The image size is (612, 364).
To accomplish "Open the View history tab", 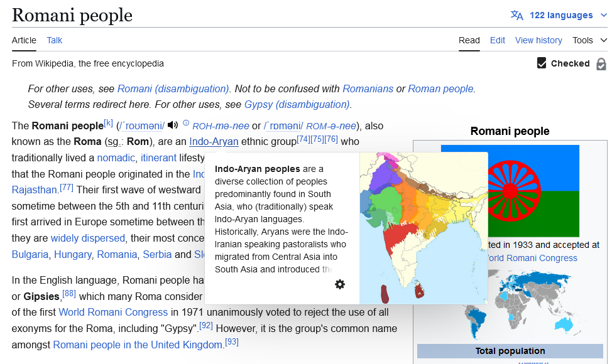I will (x=538, y=40).
